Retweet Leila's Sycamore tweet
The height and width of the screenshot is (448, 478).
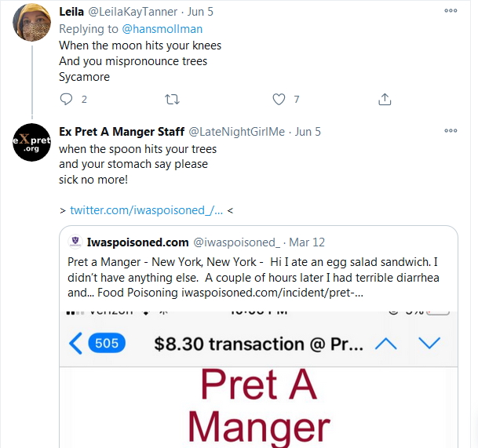click(172, 100)
